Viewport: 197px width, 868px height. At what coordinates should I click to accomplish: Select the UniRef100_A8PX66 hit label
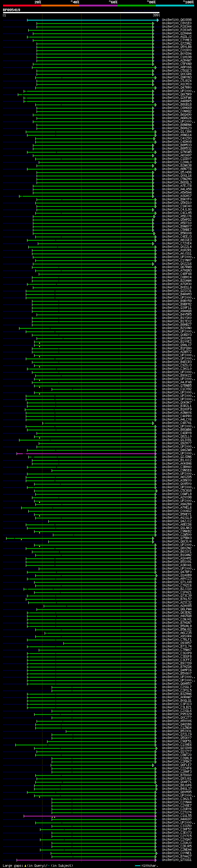coord(177,67)
